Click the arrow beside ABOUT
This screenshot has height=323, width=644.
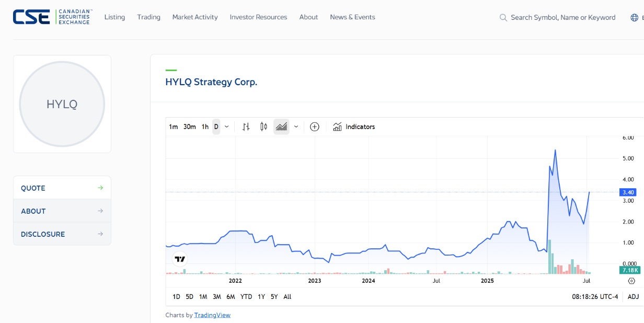point(100,211)
